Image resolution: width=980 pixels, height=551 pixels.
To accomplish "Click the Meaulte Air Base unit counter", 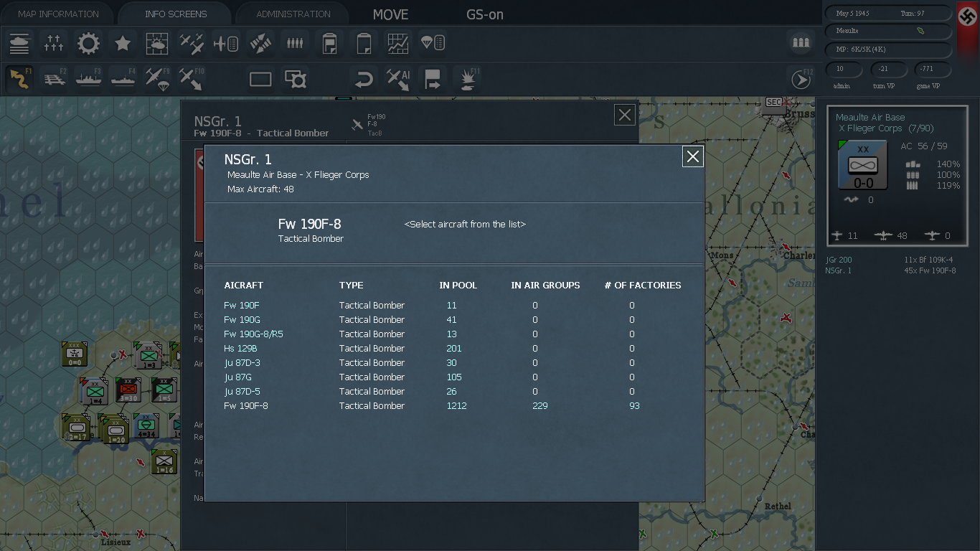I will (x=863, y=165).
